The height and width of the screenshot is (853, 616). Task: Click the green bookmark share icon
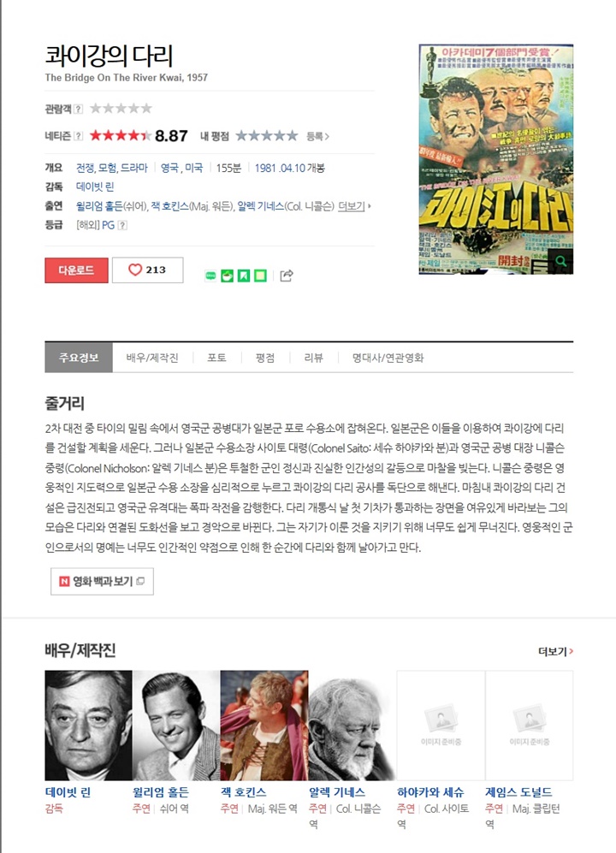click(x=244, y=275)
